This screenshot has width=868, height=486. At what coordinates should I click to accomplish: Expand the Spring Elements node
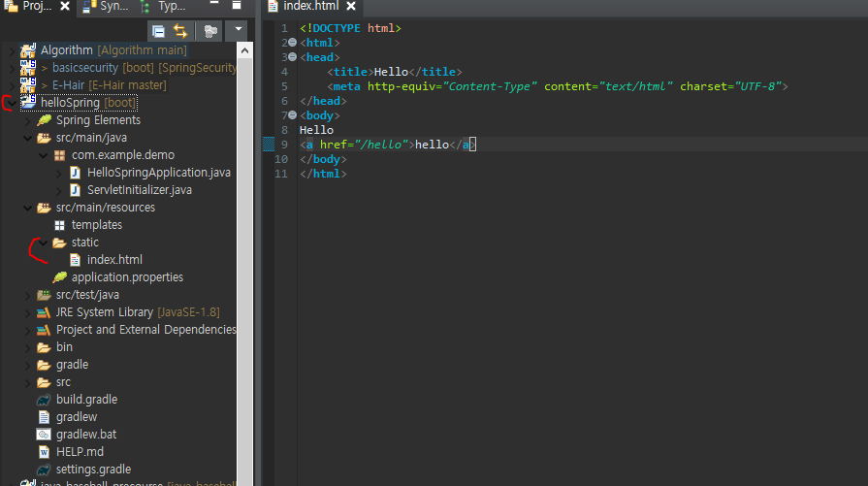28,120
